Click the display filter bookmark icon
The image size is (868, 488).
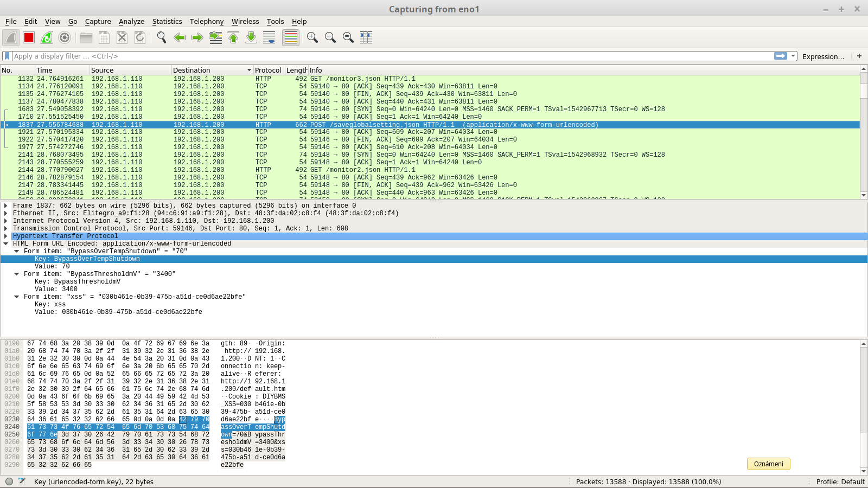pos(7,56)
